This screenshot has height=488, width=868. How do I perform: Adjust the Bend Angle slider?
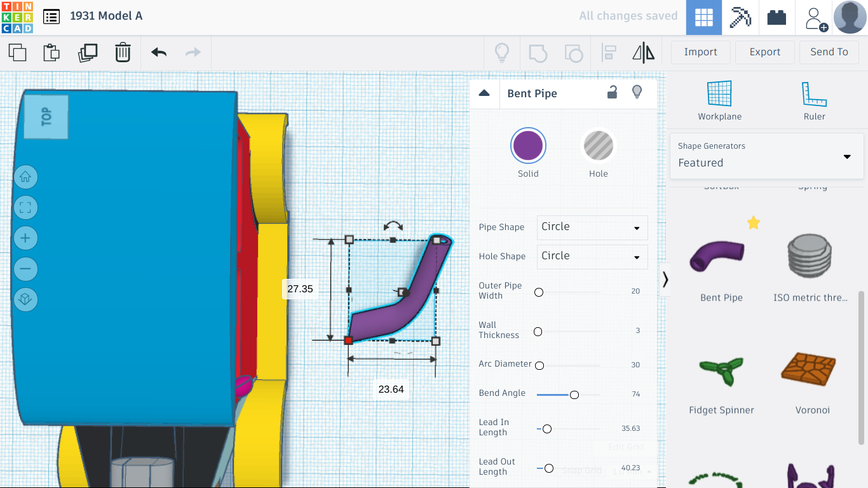point(574,395)
